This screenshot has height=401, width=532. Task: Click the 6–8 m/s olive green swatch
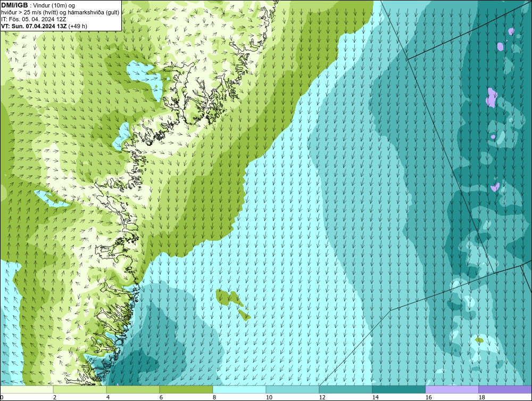(x=186, y=389)
